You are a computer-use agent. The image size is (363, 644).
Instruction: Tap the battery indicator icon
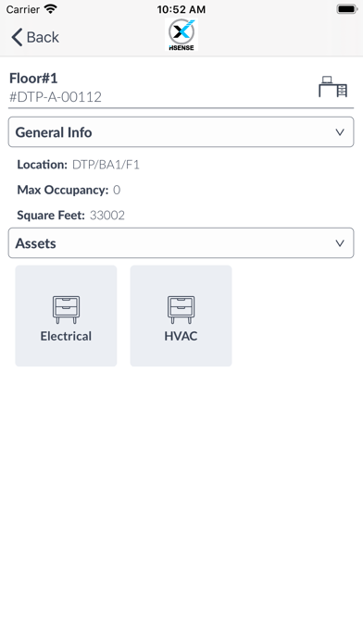click(347, 9)
